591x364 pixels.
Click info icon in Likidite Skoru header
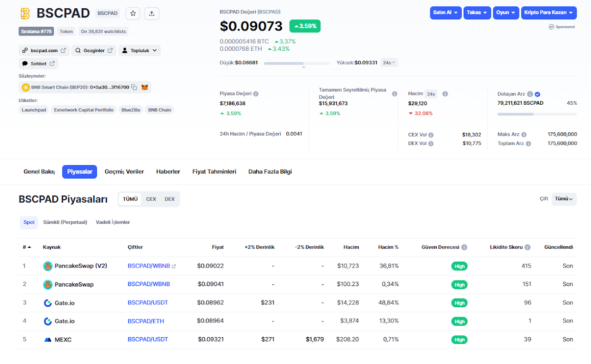[x=527, y=247]
